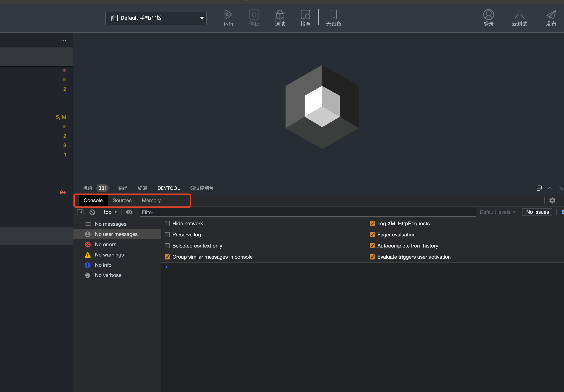Toggle the console sidebar panel icon
Viewport: 564px width, 392px height.
tap(80, 212)
